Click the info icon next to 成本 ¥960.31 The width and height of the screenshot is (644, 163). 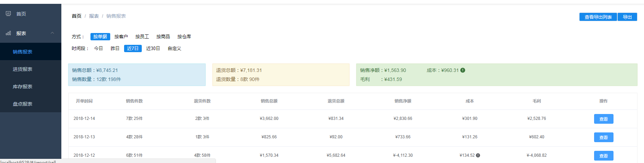[x=463, y=70]
